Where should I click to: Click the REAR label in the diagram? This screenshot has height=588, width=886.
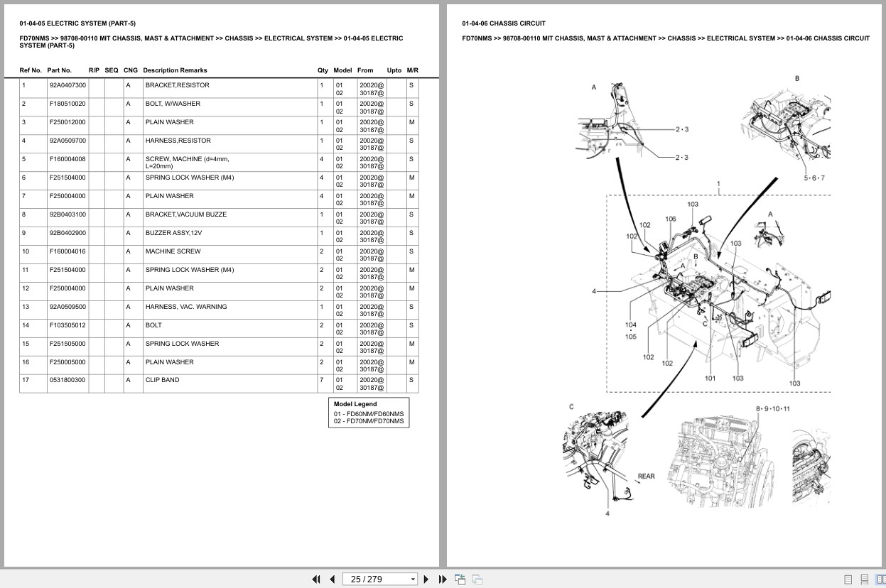(x=647, y=477)
